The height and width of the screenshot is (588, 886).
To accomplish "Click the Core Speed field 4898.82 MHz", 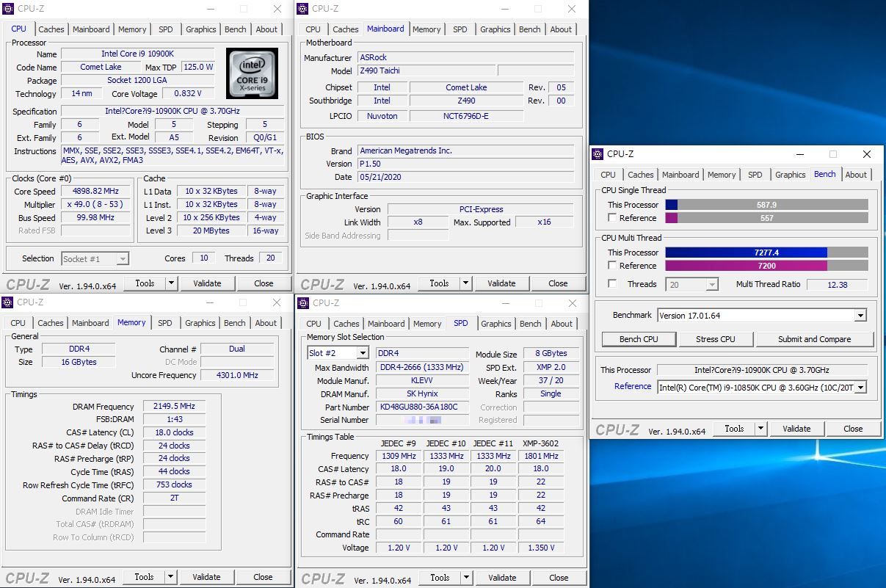I will click(96, 191).
